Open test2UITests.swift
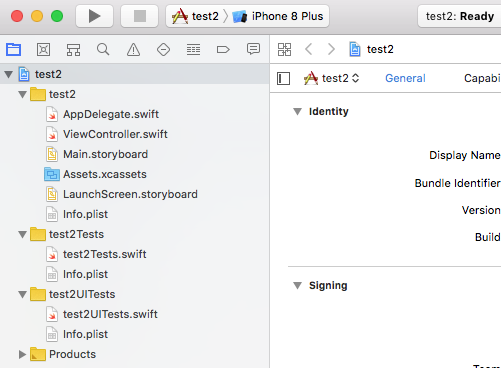This screenshot has width=501, height=368. pos(135,314)
